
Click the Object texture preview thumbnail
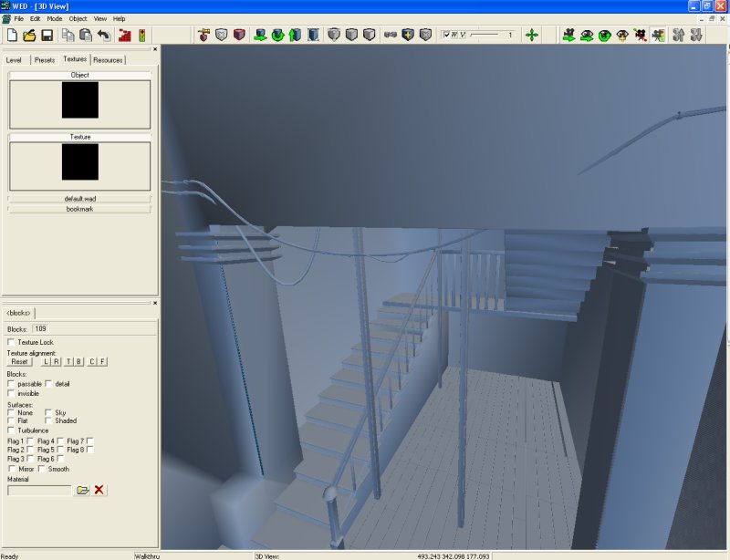79,100
